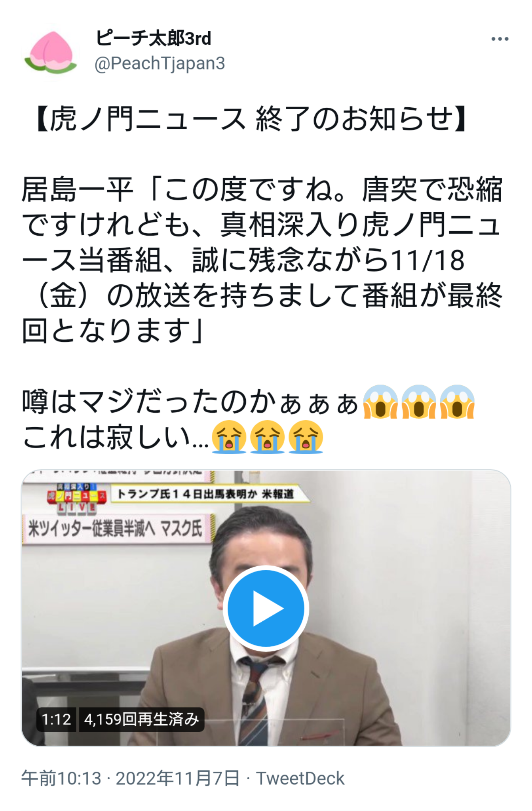
Task: Open the TweetDeck source label
Action: click(300, 778)
